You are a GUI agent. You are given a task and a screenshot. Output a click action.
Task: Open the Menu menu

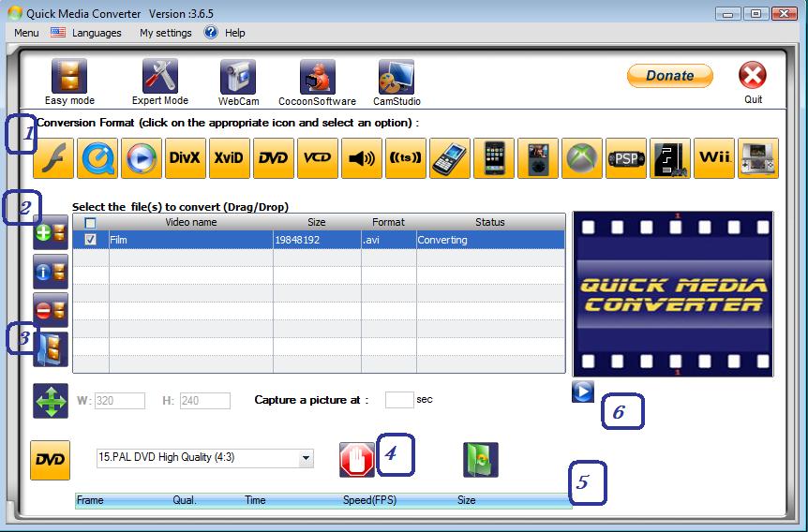tap(26, 33)
